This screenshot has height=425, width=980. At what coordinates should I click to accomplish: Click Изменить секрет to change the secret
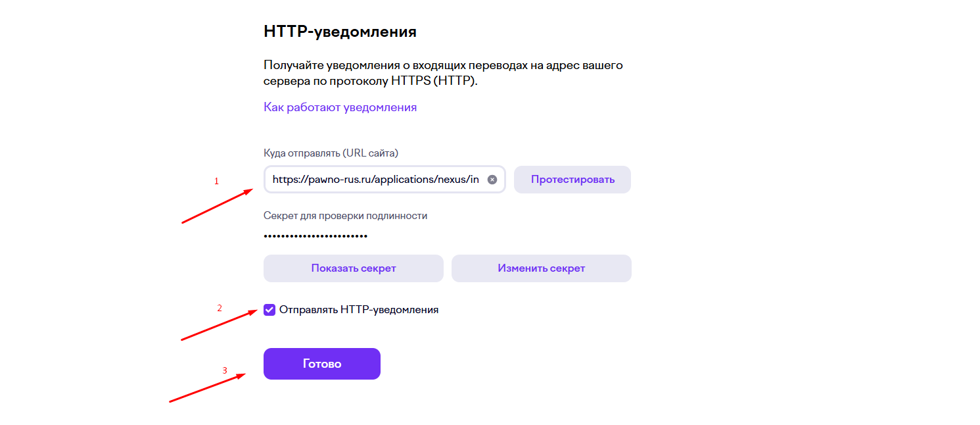coord(541,268)
